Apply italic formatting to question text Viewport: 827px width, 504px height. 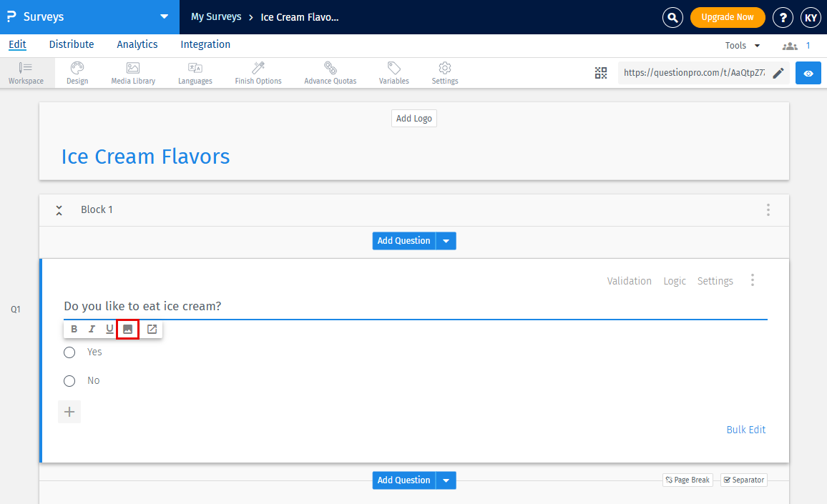92,330
